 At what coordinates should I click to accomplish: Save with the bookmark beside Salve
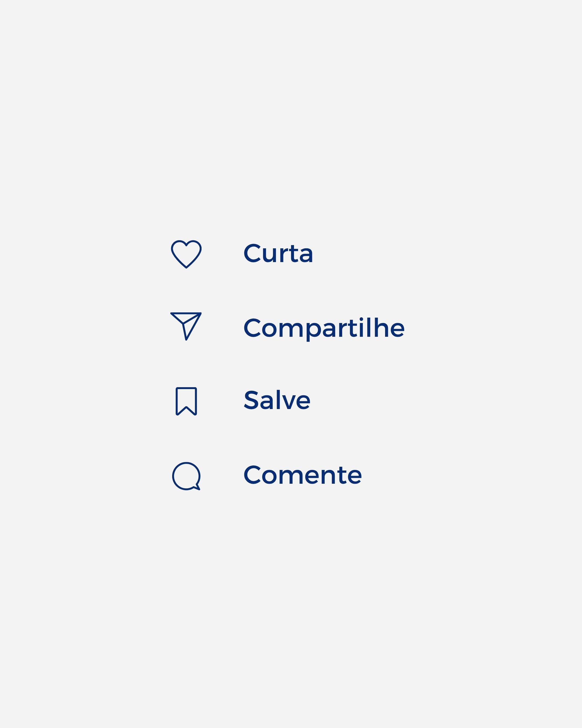coord(186,401)
